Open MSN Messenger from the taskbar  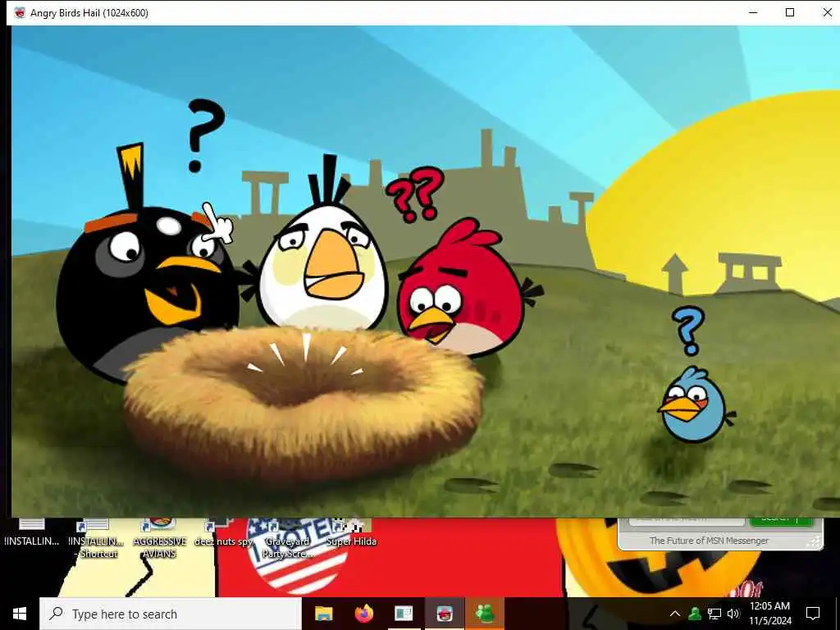click(x=485, y=614)
